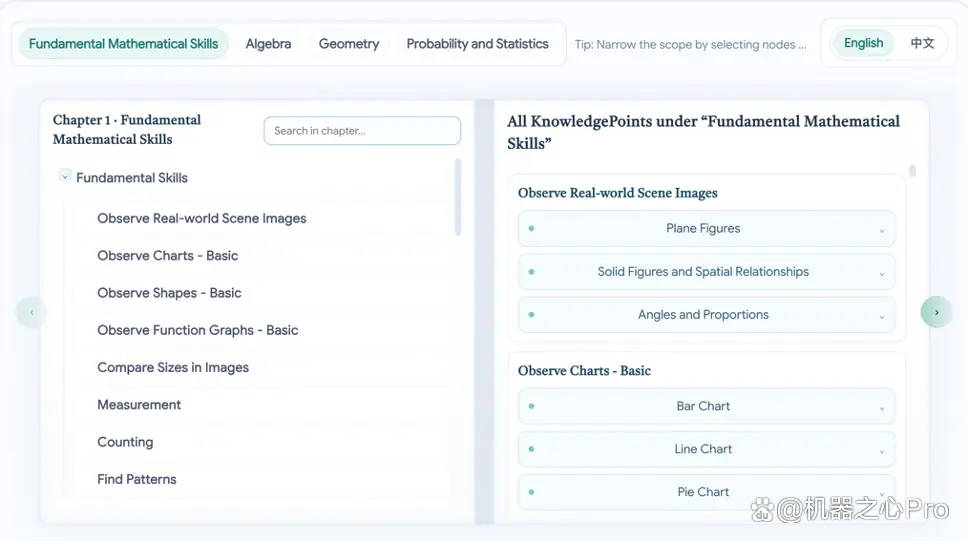Choose the Measurement tree item
968x542 pixels.
tap(139, 405)
